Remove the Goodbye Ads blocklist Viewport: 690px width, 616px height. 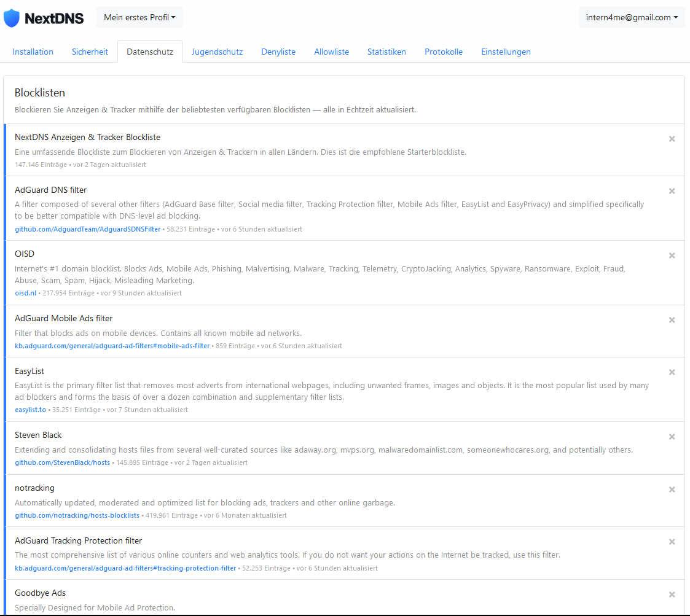(672, 595)
